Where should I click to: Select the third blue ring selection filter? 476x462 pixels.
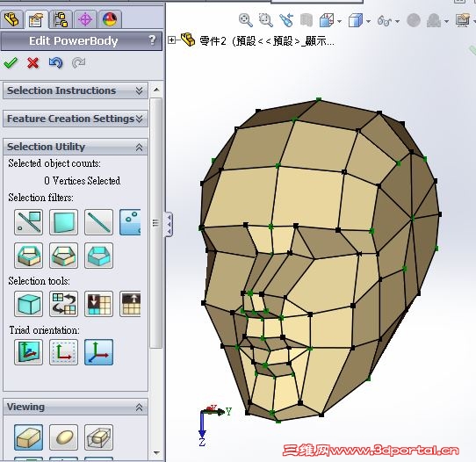(x=99, y=256)
